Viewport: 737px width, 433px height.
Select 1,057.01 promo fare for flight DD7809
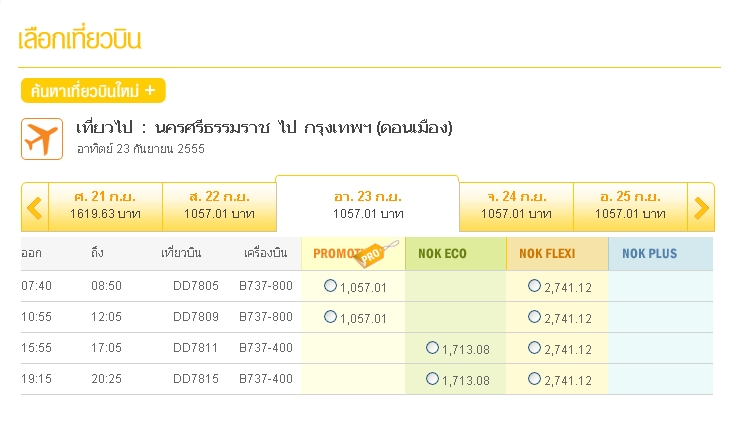(331, 317)
